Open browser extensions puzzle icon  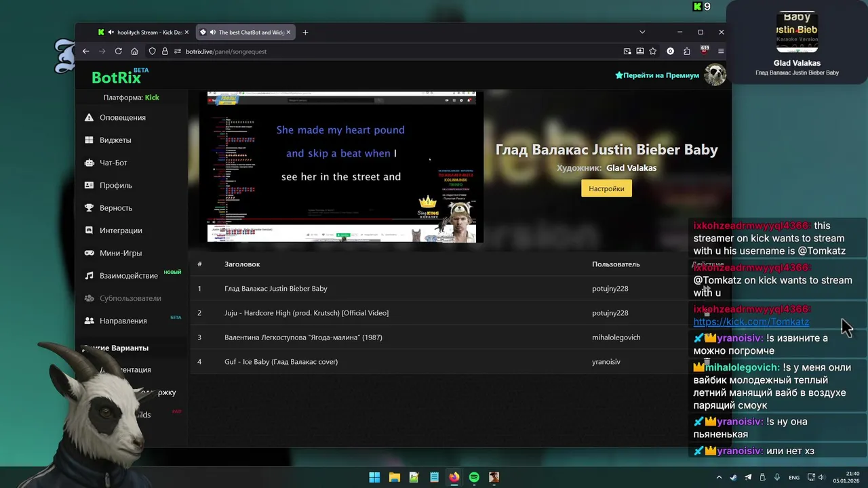coord(687,51)
